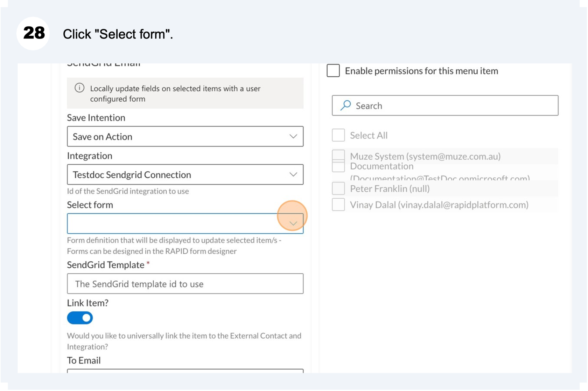Click the SendGrid Template label
Image resolution: width=588 pixels, height=391 pixels.
point(106,265)
